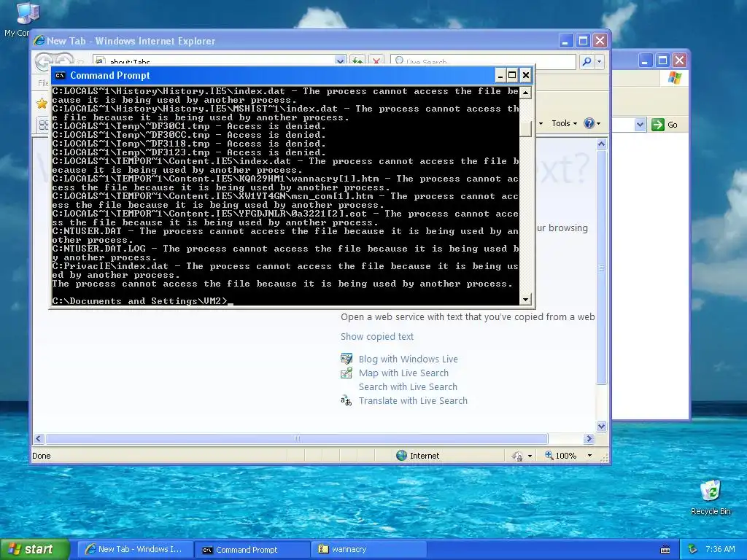The width and height of the screenshot is (747, 560).
Task: Open the back window address dropdown arrow
Action: pyautogui.click(x=640, y=125)
